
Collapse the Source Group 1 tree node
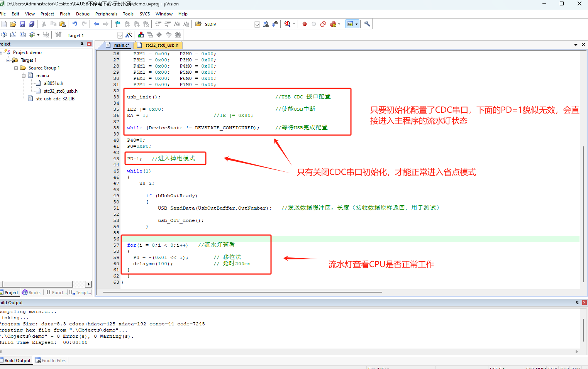(x=16, y=68)
